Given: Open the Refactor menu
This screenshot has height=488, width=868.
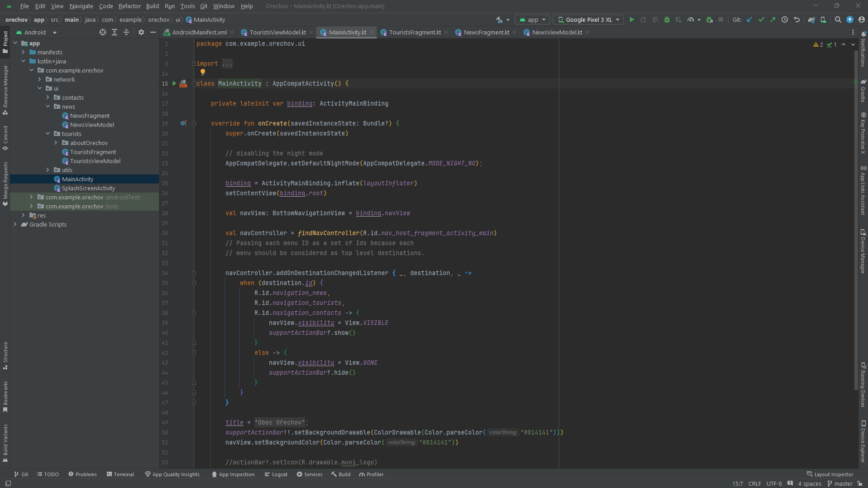Looking at the screenshot, I should 129,6.
